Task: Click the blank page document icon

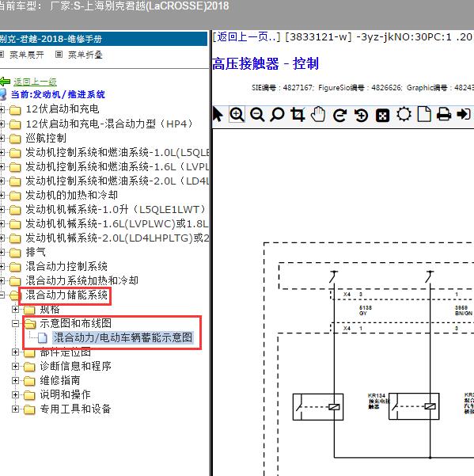Action: coord(424,115)
